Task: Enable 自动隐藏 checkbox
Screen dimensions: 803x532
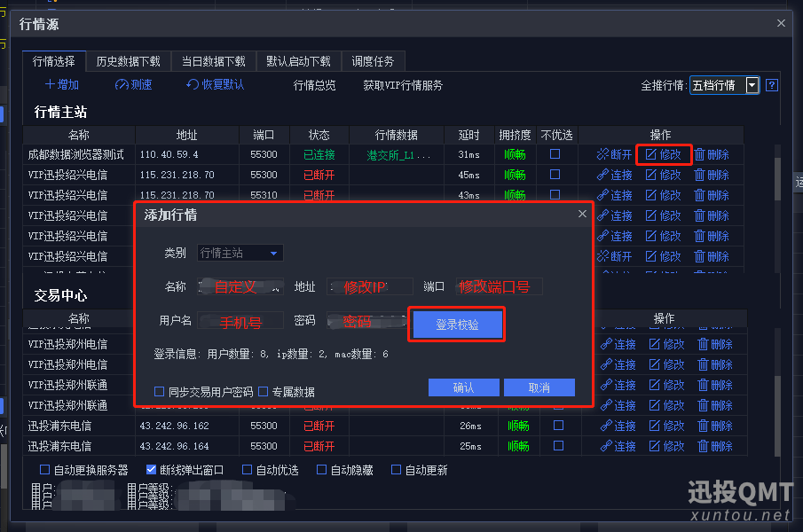Action: [x=321, y=470]
